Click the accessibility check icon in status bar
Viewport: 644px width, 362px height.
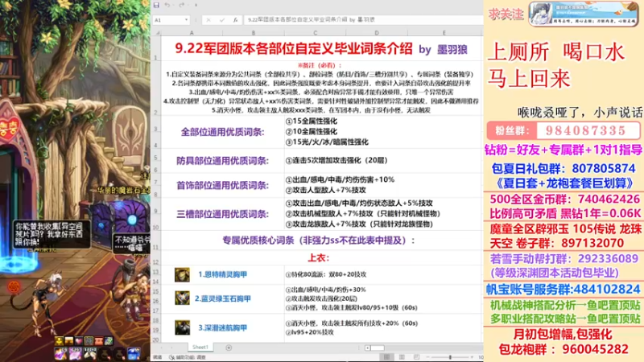(171, 357)
